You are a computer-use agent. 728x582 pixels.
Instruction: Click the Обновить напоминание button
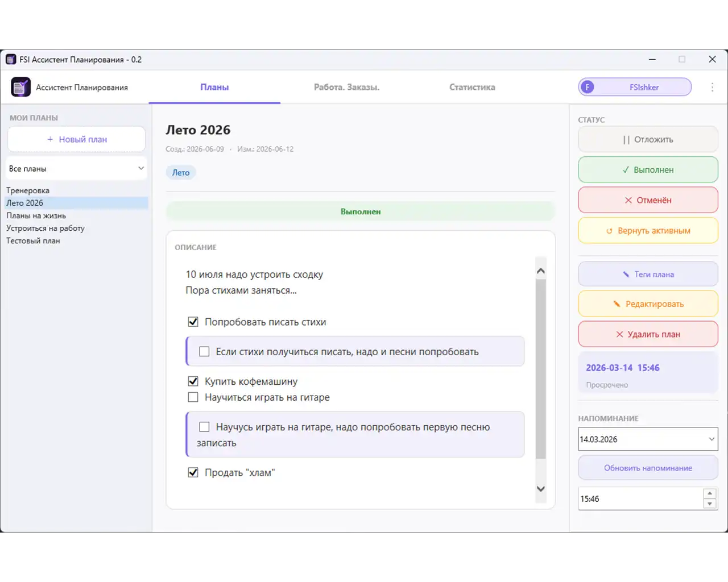click(x=648, y=468)
